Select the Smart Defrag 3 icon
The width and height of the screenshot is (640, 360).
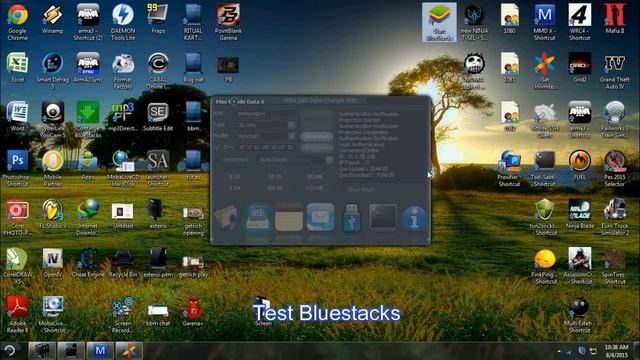point(53,71)
